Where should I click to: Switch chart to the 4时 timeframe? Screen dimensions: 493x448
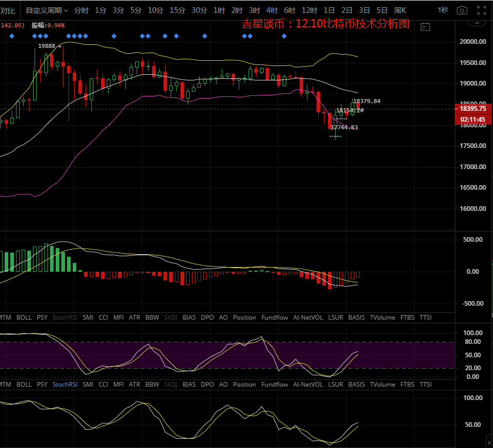272,10
